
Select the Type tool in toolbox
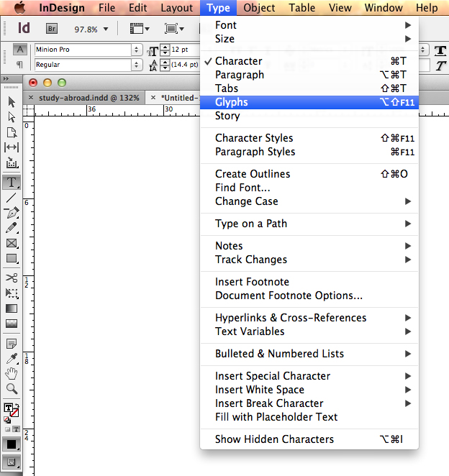tap(12, 182)
